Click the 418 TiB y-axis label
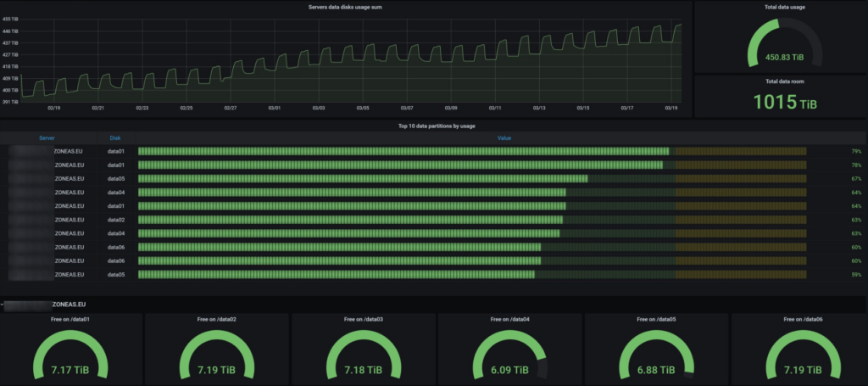The width and height of the screenshot is (868, 386). point(10,66)
